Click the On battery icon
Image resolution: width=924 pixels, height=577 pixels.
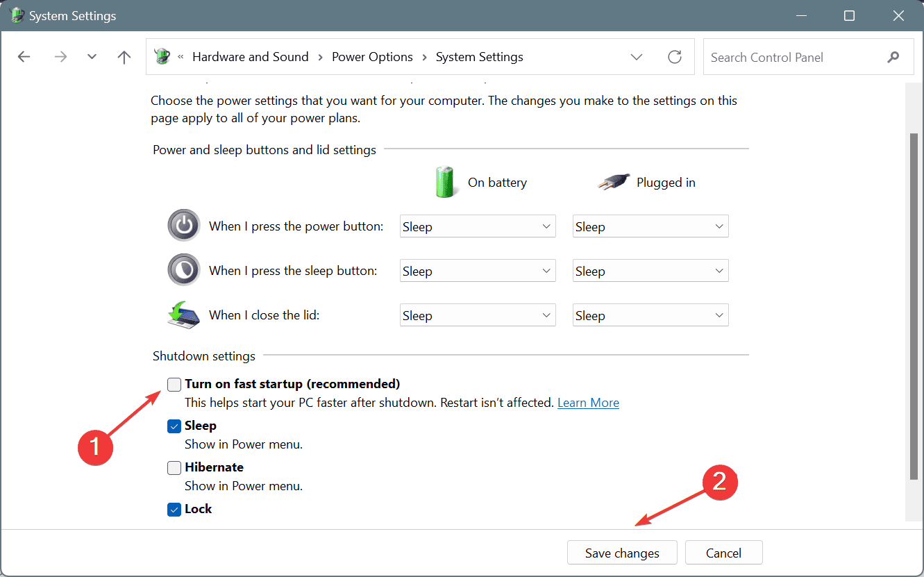[x=446, y=182]
